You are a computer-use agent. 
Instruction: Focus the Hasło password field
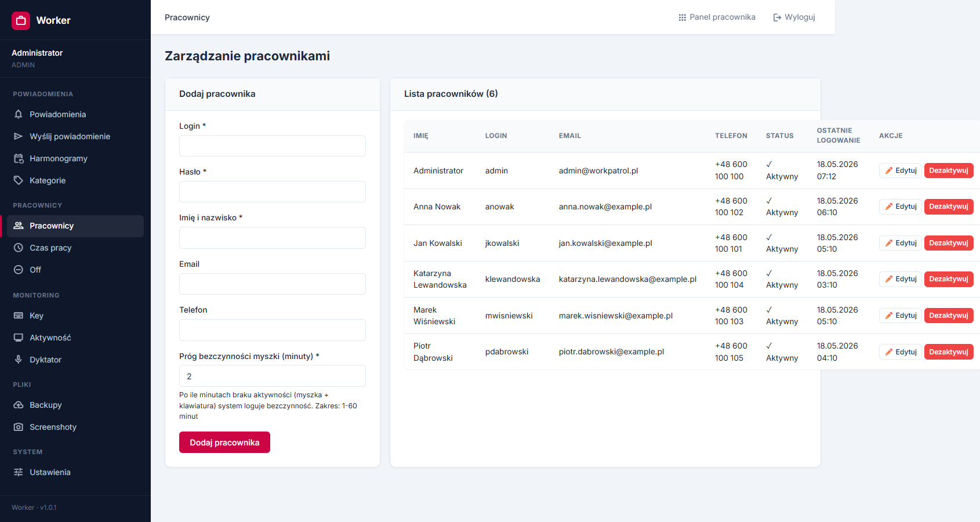pyautogui.click(x=273, y=191)
